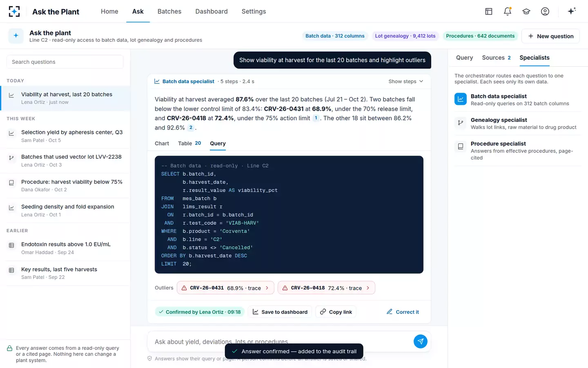
Task: Open the graduation cap learning icon
Action: click(526, 11)
